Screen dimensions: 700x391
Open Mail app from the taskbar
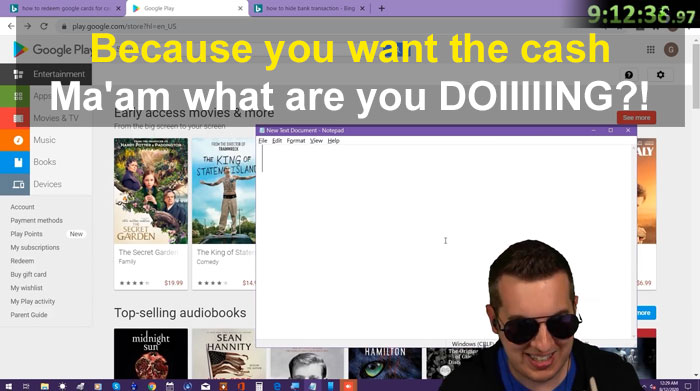coord(205,386)
